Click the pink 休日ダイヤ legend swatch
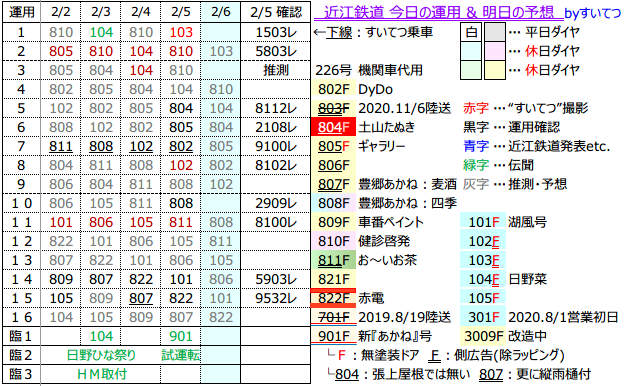The image size is (628, 386). pos(495,51)
